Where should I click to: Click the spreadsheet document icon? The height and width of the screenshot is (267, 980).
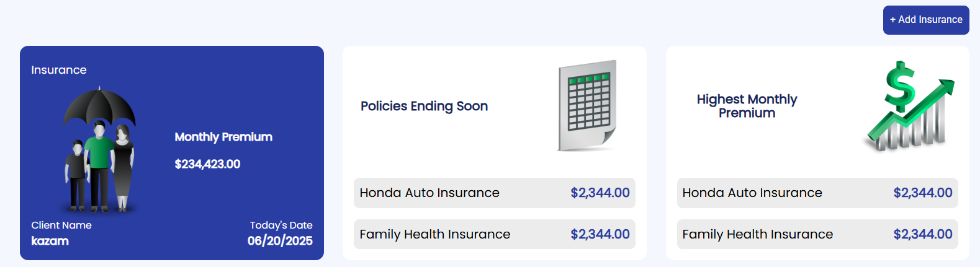coord(587,105)
